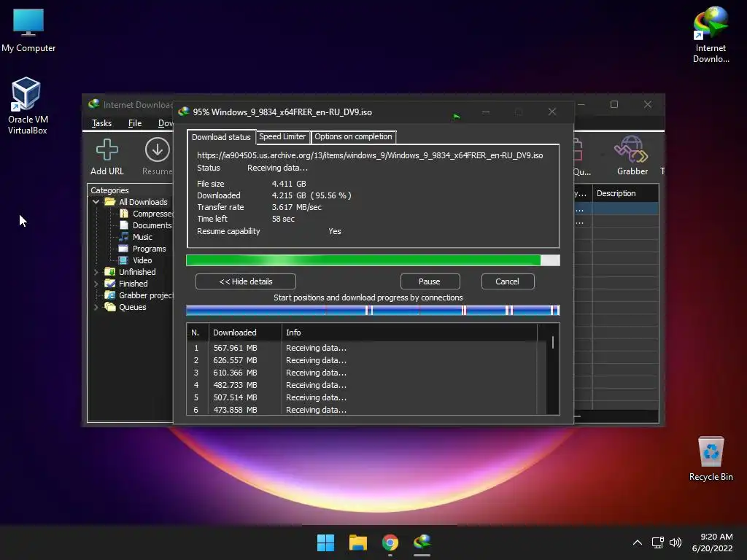Select the Finished category
This screenshot has width=747, height=560.
pyautogui.click(x=133, y=284)
